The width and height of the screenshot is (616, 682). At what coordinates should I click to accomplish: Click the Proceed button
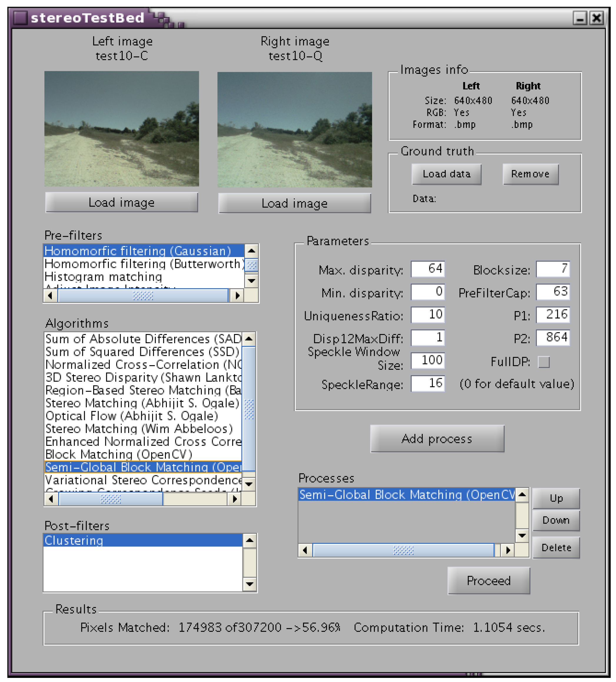488,581
